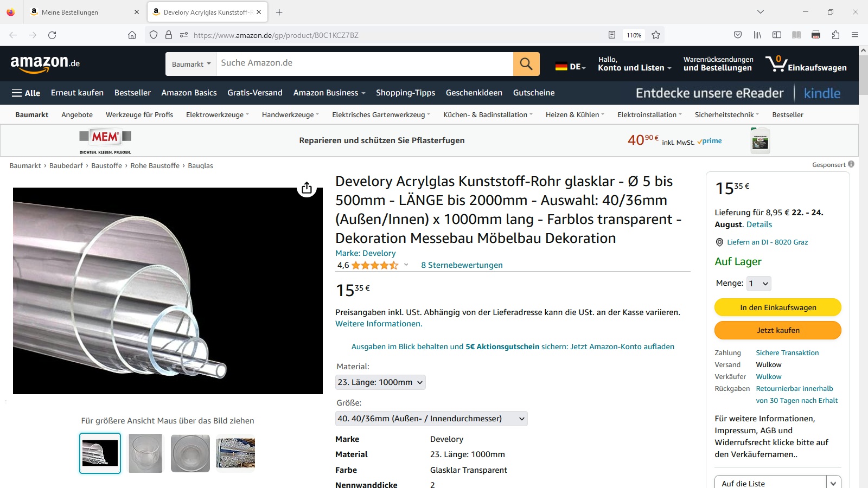Open Elektrowerkzeuge submenu in Baumarkt bar
Viewport: 868px width, 488px height.
[217, 114]
